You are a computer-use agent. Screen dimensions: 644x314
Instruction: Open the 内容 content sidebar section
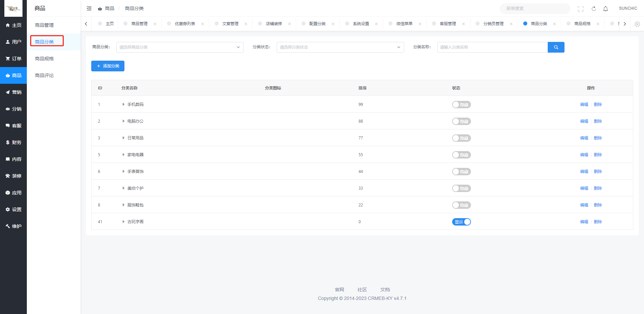tap(13, 159)
